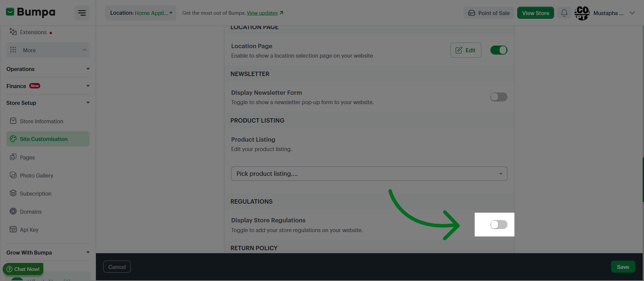This screenshot has height=281, width=644.
Task: Toggle the hamburger sidebar menu
Action: (x=82, y=13)
